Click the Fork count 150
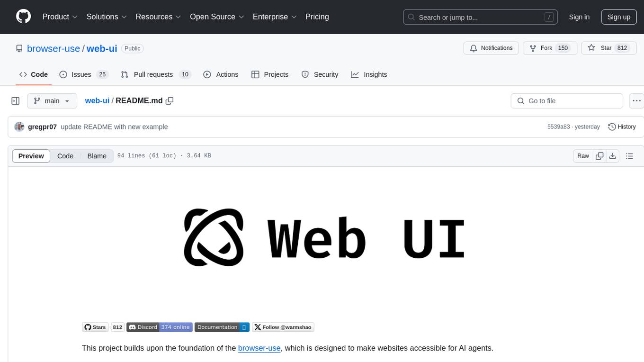Image resolution: width=644 pixels, height=362 pixels. tap(563, 48)
